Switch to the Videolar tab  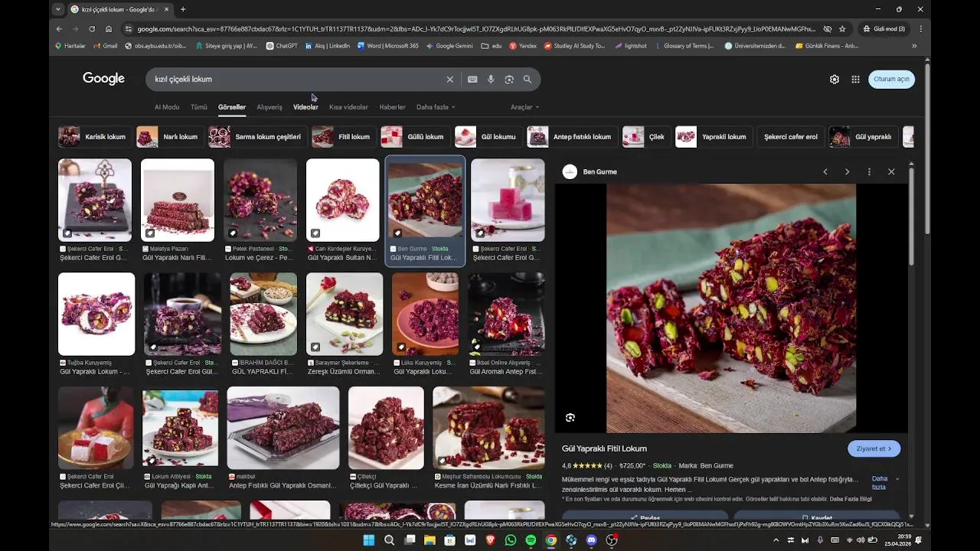(305, 107)
